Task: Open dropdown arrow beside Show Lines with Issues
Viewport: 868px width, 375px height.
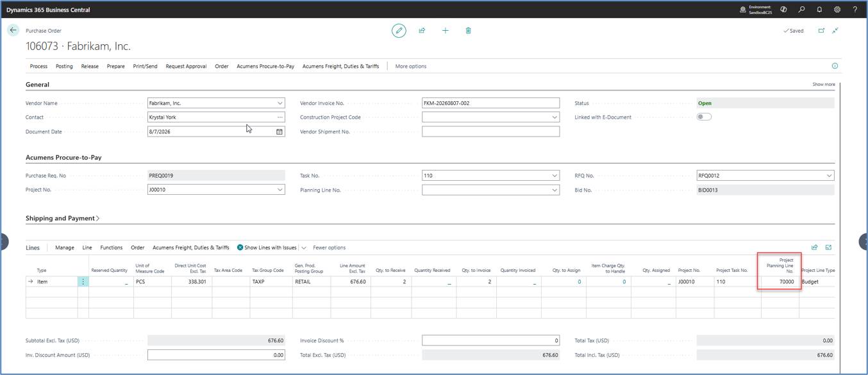Action: [304, 247]
